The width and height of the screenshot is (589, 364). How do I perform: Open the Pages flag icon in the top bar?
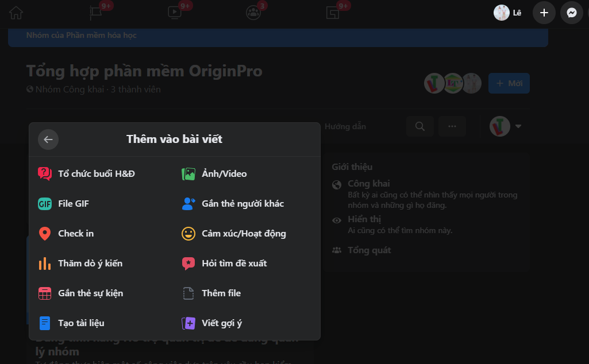tap(96, 13)
